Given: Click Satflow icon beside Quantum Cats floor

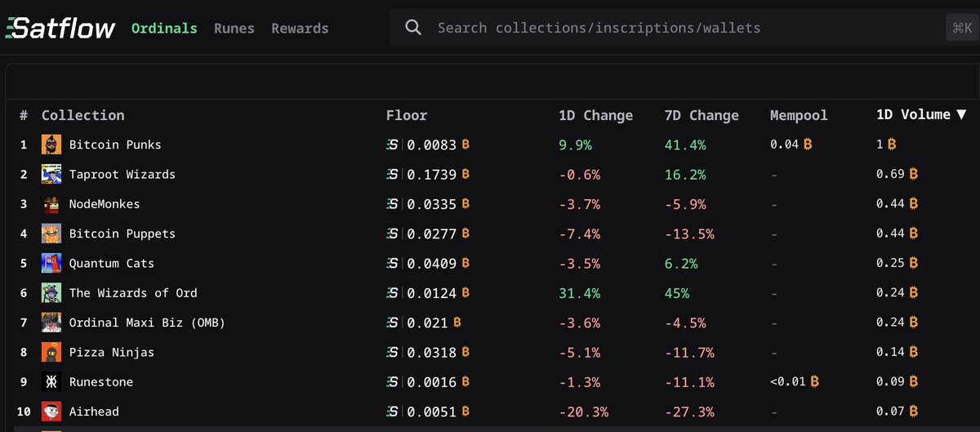Looking at the screenshot, I should coord(393,263).
